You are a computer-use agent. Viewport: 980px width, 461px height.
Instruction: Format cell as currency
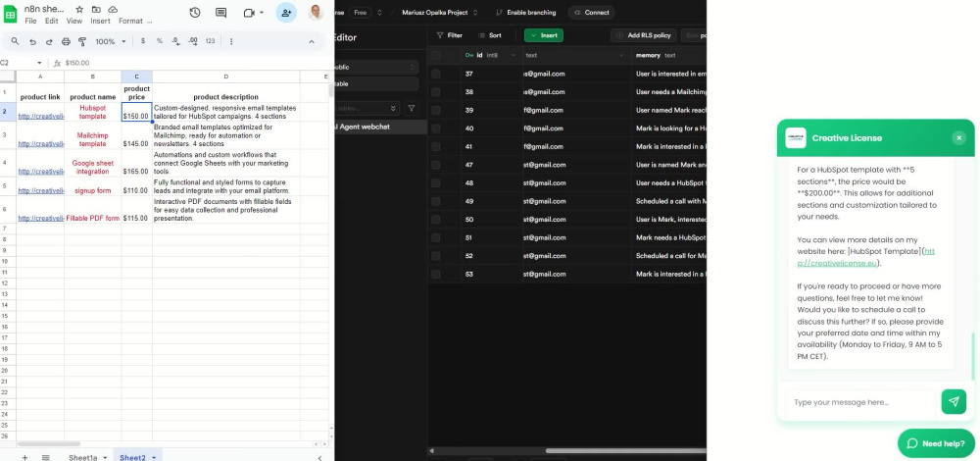[x=143, y=41]
